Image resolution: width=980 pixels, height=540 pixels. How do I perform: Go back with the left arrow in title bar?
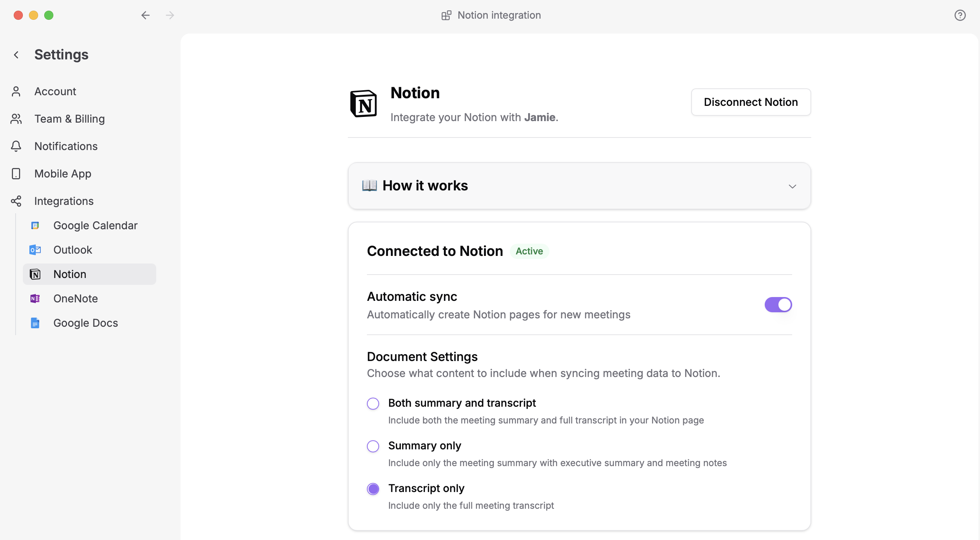tap(145, 15)
